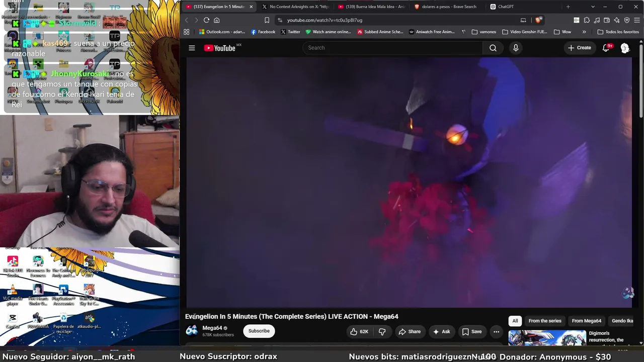Save the video to a playlist
This screenshot has width=644, height=362.
point(472,331)
